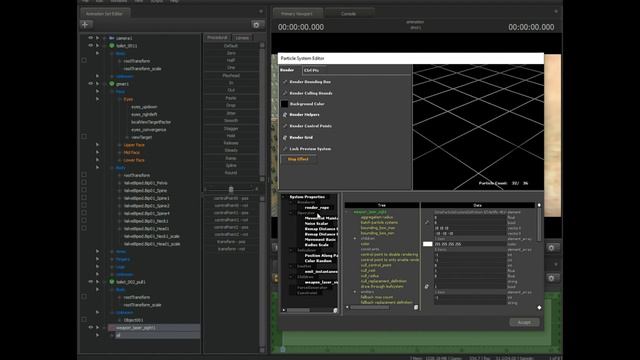Click the color value field 255 255 255 255
Image resolution: width=640 pixels, height=360 pixels.
[x=469, y=244]
